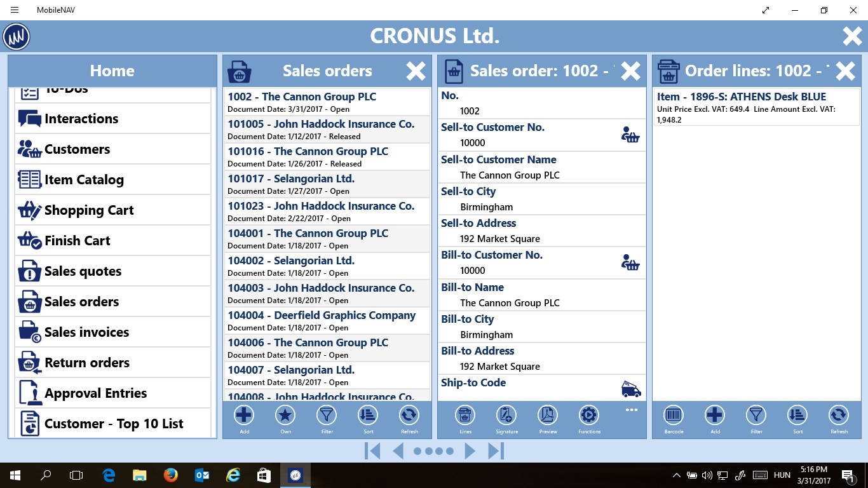Click the Sell-to Address field
The height and width of the screenshot is (488, 868).
coord(542,231)
